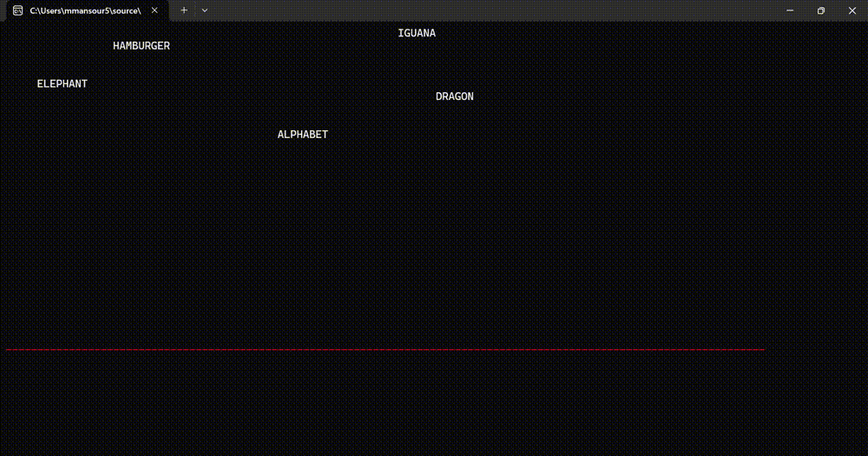This screenshot has width=868, height=456.
Task: Click the falling word ELEPHANT
Action: 62,83
